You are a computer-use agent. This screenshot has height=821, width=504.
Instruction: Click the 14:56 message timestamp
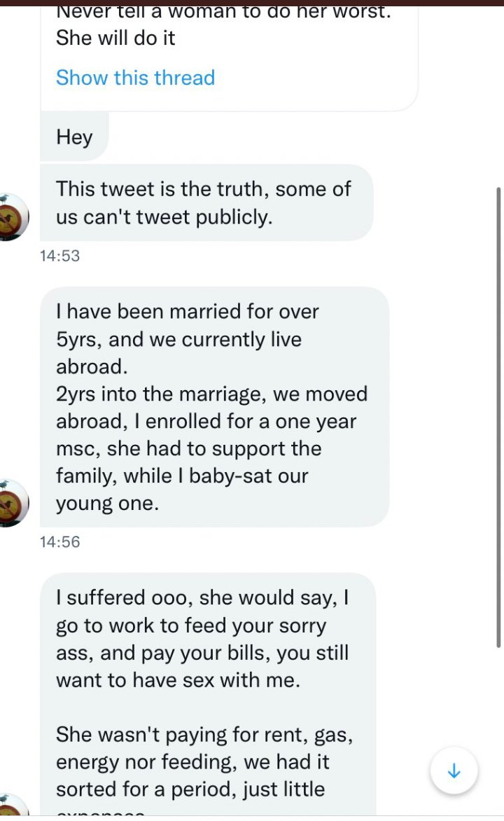pos(60,541)
